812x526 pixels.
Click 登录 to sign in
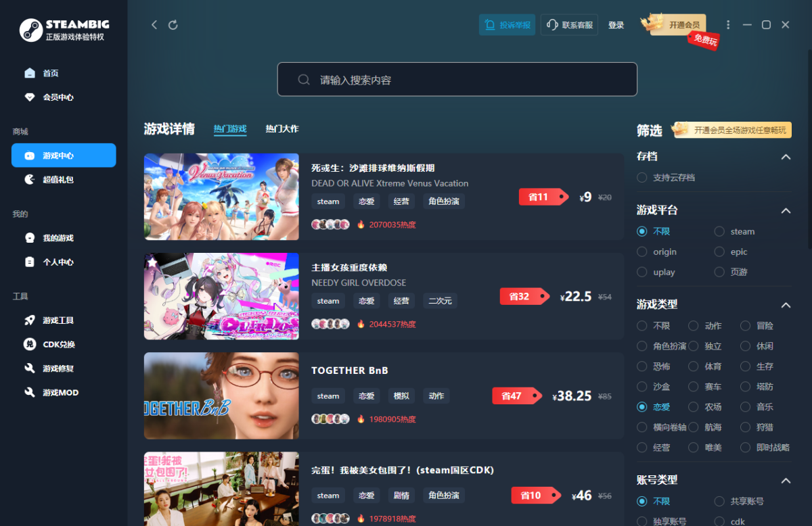pos(616,25)
